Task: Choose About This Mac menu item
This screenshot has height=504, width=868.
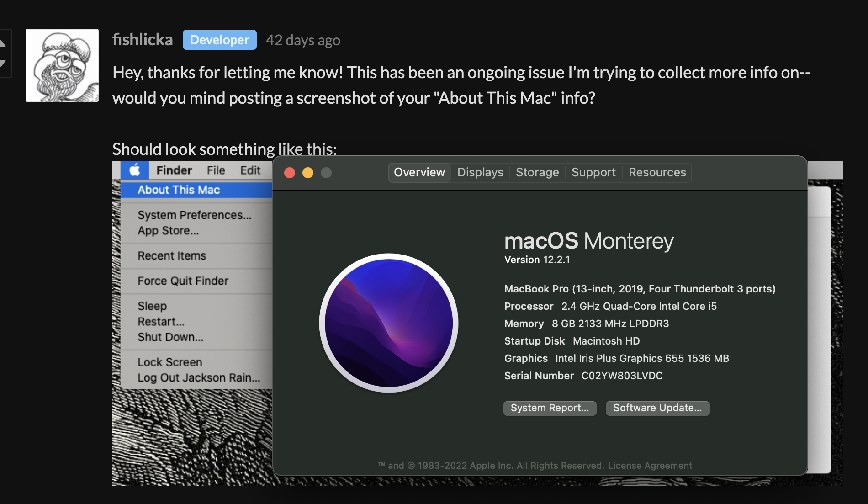Action: [196, 190]
